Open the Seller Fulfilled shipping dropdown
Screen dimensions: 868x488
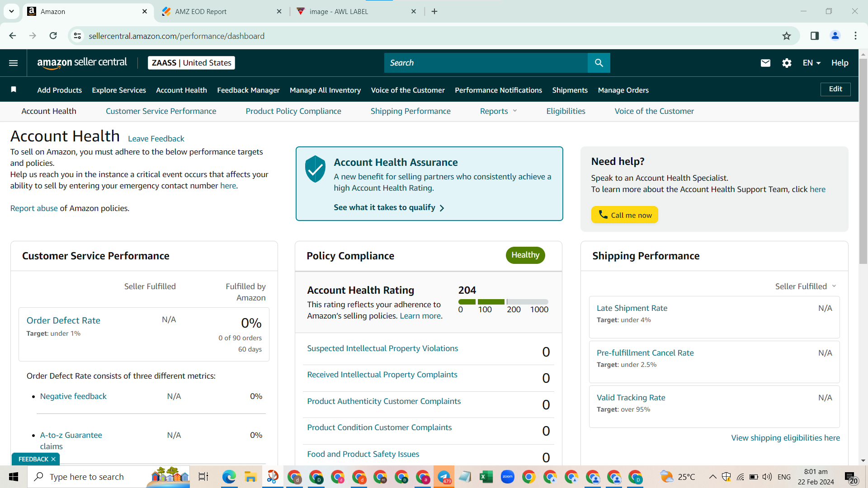tap(806, 286)
